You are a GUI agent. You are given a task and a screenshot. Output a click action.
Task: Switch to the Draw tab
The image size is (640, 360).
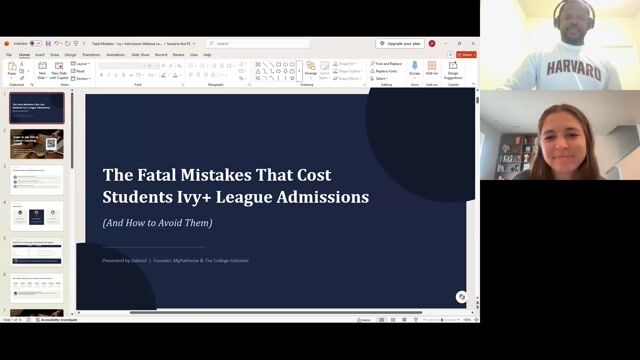coord(55,55)
